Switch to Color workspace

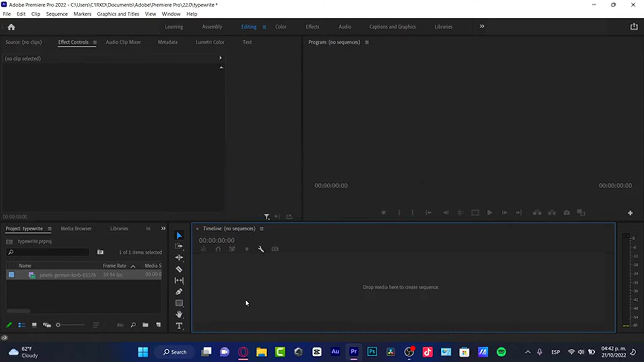(x=281, y=26)
